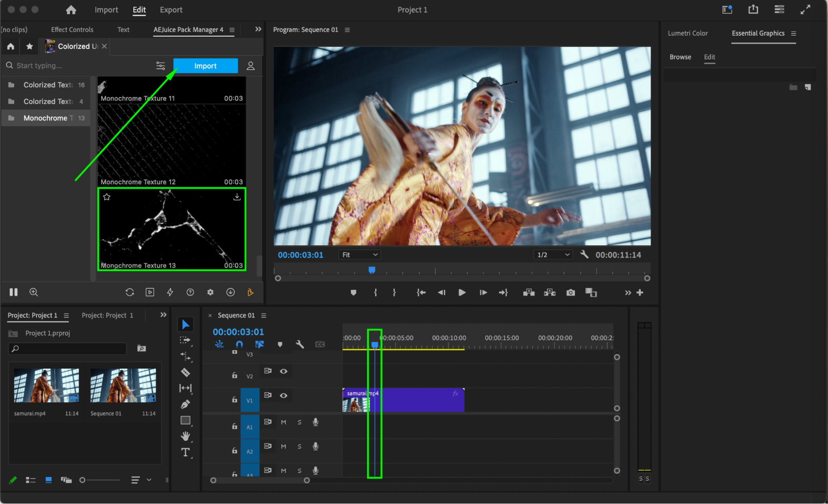Expand hidden panels with double chevron near AEJuice tab
828x504 pixels.
tap(258, 29)
